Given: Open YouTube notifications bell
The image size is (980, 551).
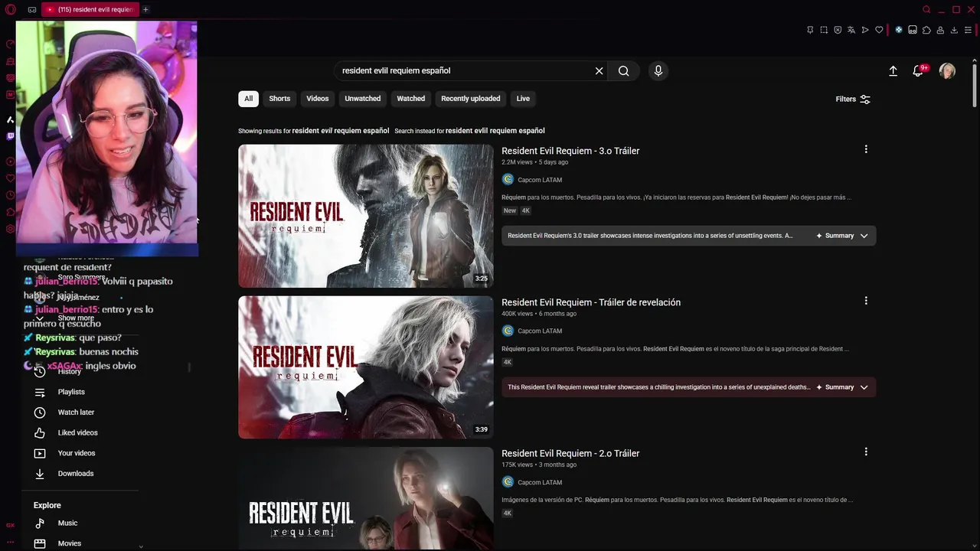Looking at the screenshot, I should (918, 70).
